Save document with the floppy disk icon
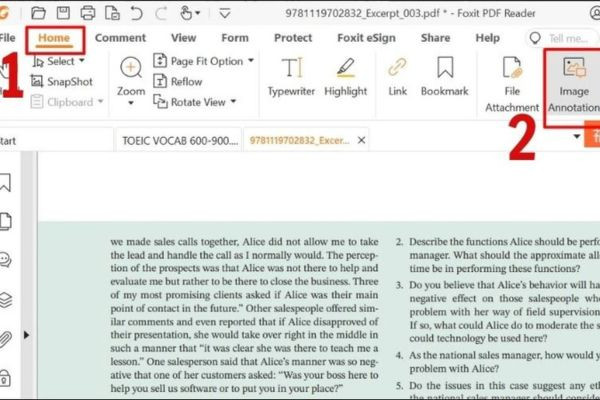This screenshot has width=600, height=400. (x=63, y=13)
